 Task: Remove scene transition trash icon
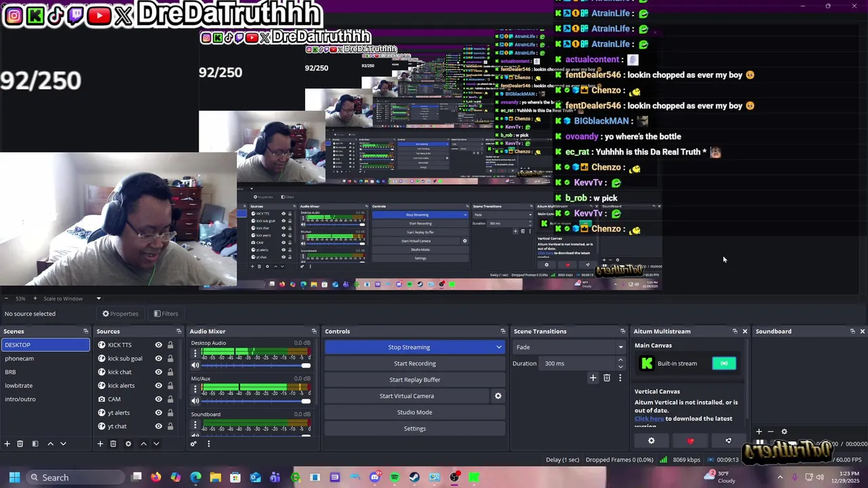point(607,378)
